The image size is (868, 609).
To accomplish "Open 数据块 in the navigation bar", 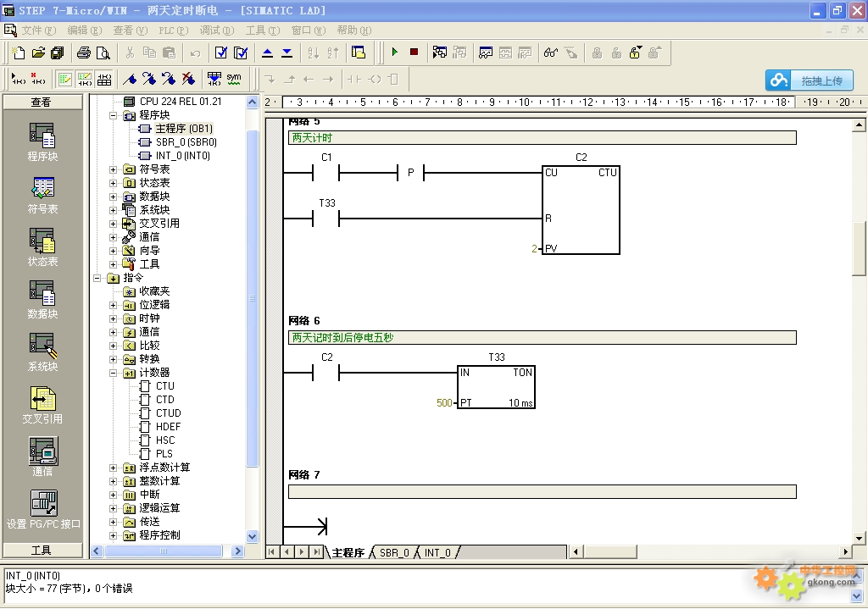I will [x=42, y=300].
